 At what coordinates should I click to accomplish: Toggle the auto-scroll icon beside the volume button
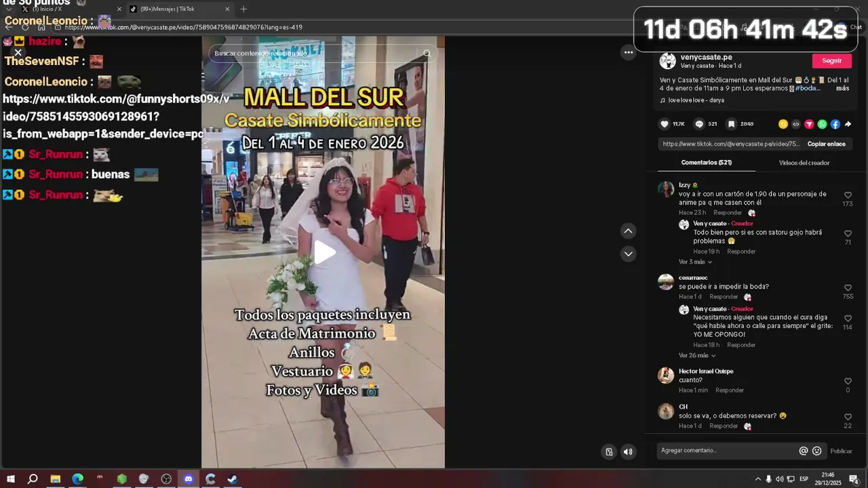click(x=609, y=451)
